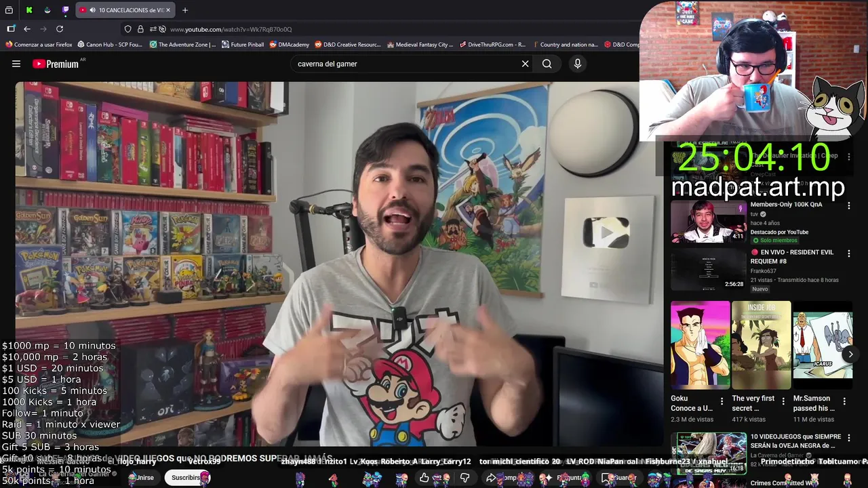Open Members-Only 100K QnA options menu
This screenshot has width=868, height=488.
tap(848, 205)
